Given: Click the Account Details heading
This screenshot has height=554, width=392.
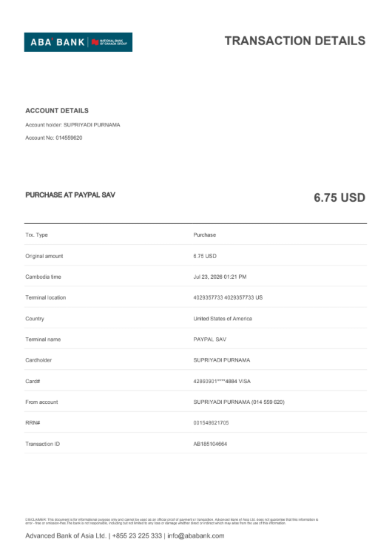Looking at the screenshot, I should click(x=57, y=111).
